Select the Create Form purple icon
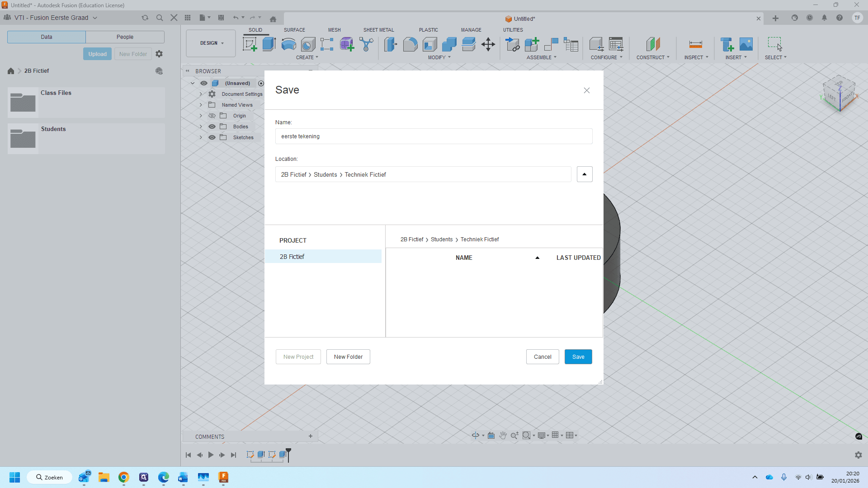Screen dimensions: 868x488 click(347, 44)
